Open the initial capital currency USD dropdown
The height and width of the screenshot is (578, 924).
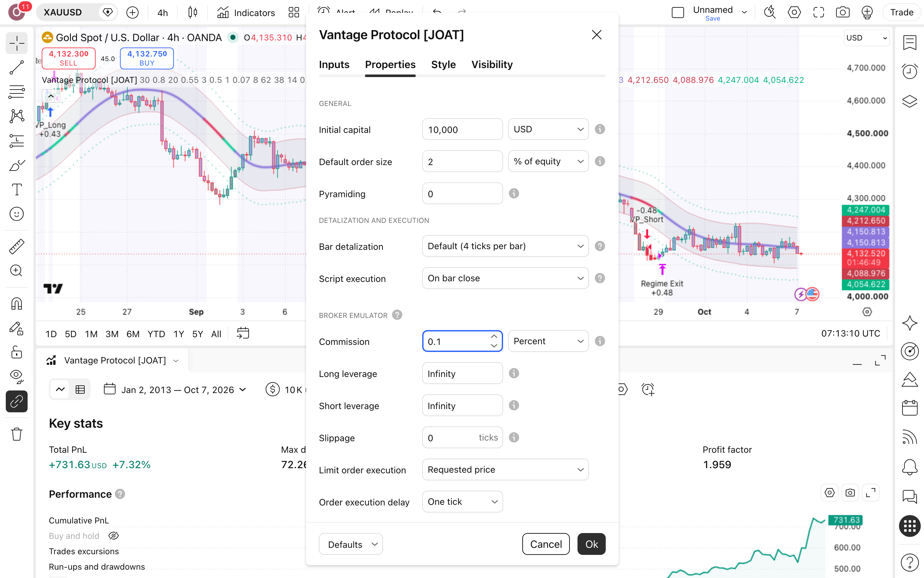pos(548,129)
